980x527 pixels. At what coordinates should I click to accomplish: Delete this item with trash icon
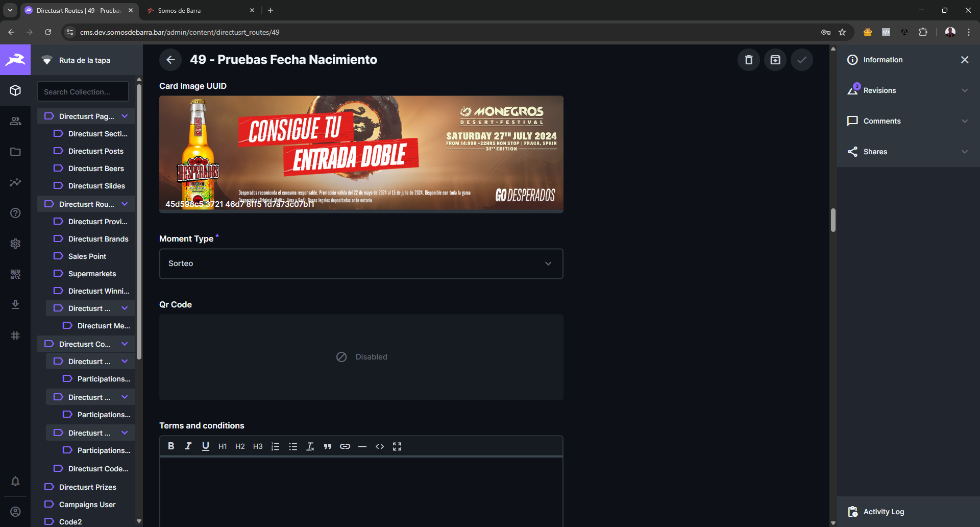click(749, 60)
